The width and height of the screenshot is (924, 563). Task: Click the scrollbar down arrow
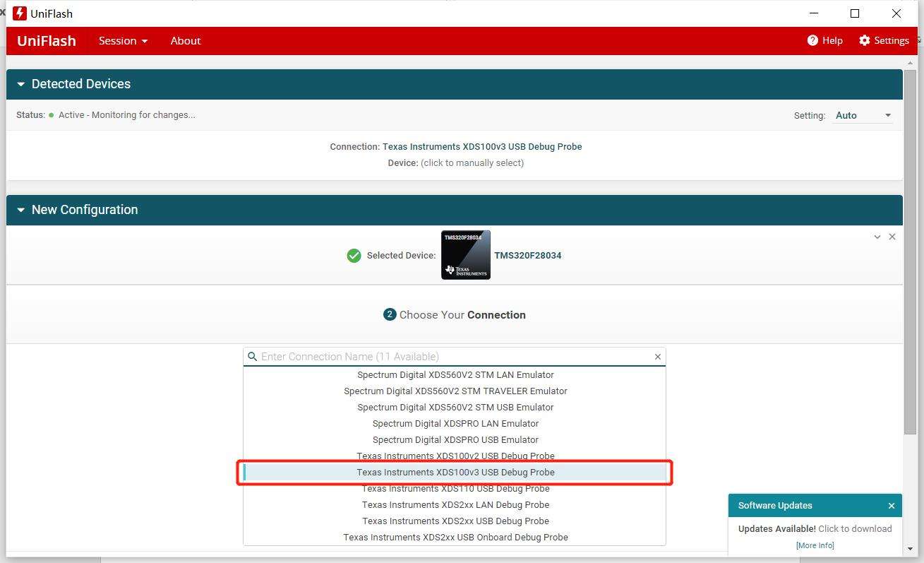(911, 549)
